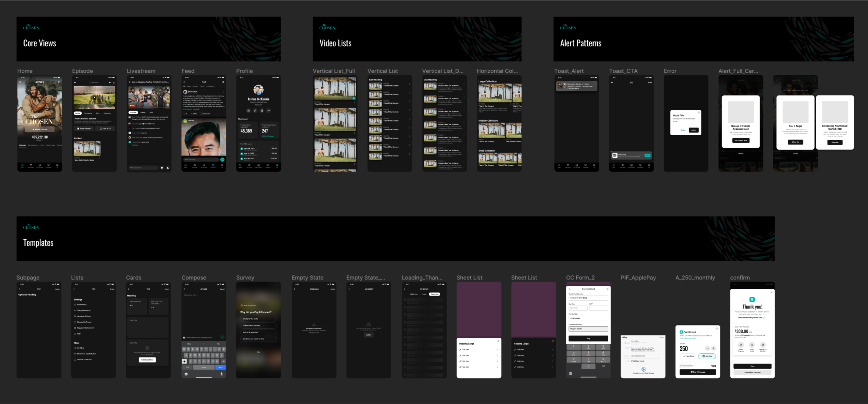Click teal camera button in Feed frame
This screenshot has width=868, height=404.
[x=222, y=160]
